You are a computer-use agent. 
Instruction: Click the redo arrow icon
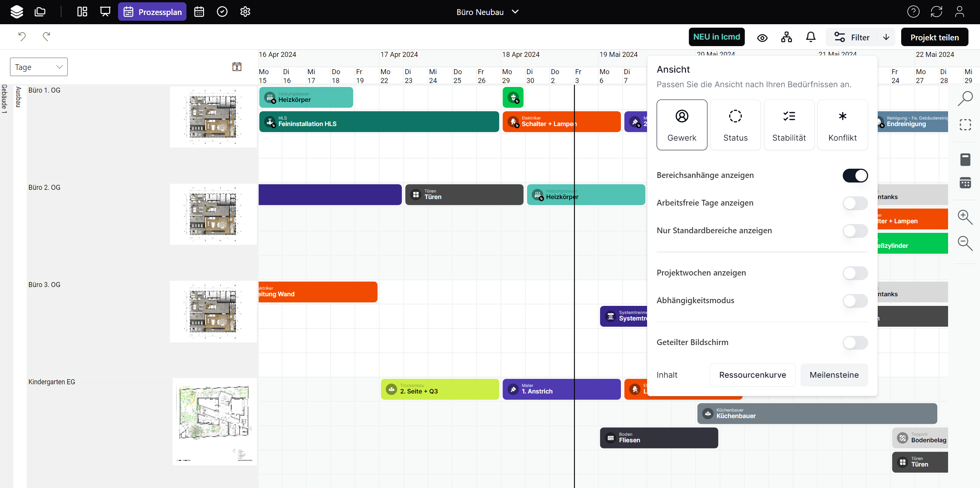(x=47, y=37)
